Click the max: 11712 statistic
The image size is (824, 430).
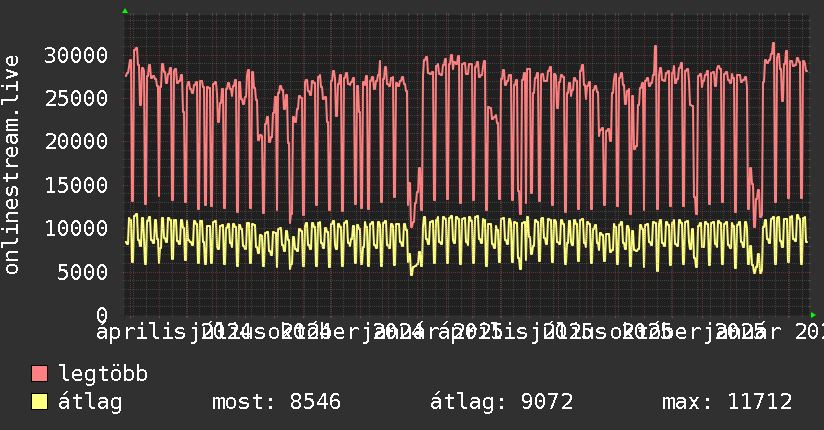point(727,402)
